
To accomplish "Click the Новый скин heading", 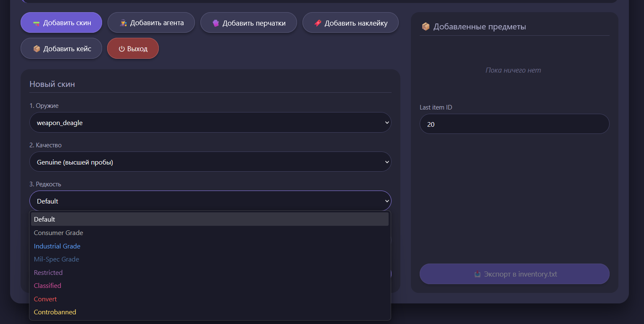I will coord(52,84).
